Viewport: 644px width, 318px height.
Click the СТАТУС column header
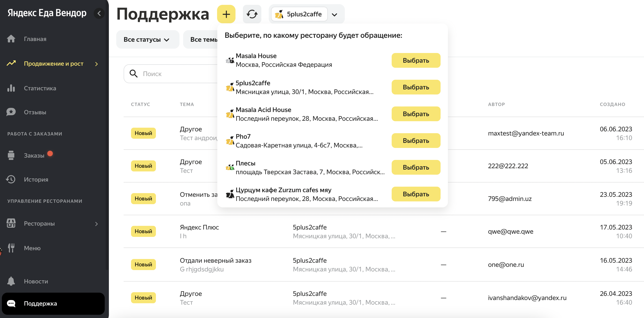coord(140,104)
